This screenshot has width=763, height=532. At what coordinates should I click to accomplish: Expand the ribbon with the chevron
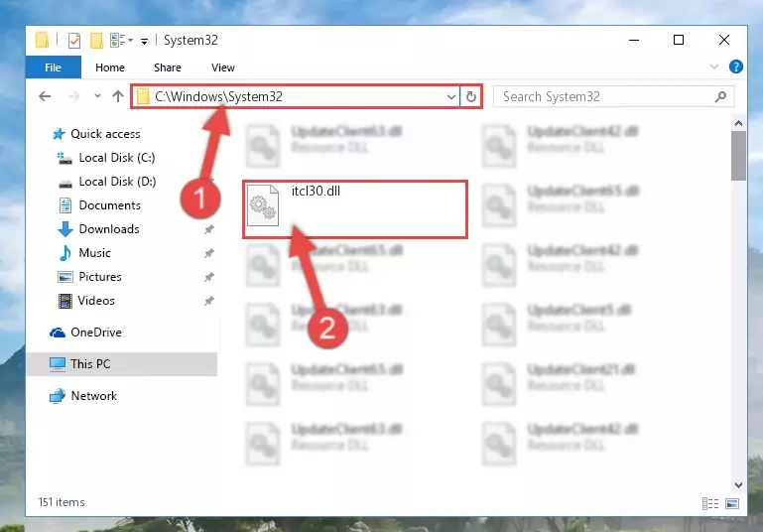713,66
